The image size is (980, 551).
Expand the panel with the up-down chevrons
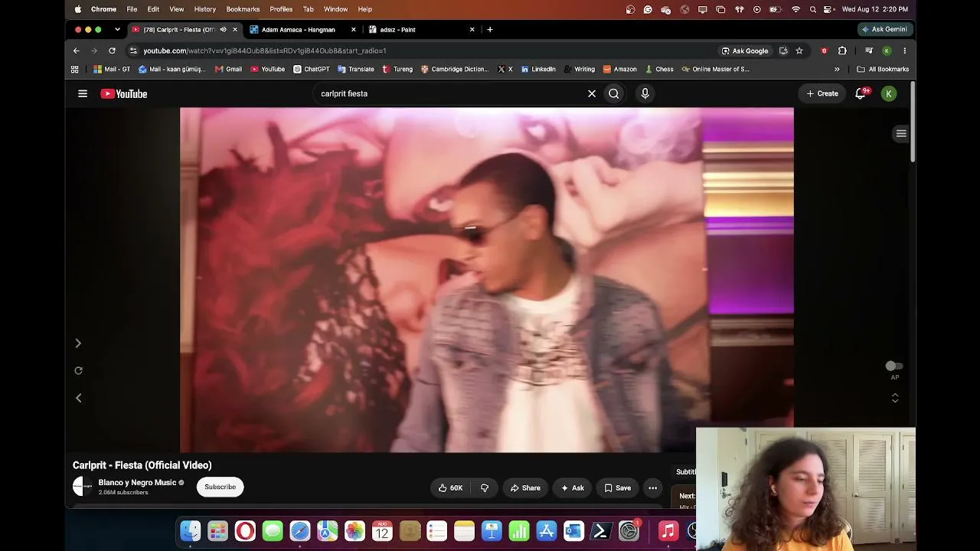click(x=895, y=398)
